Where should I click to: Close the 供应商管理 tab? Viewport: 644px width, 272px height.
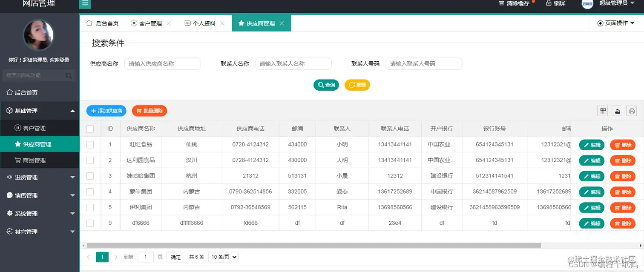(x=282, y=23)
